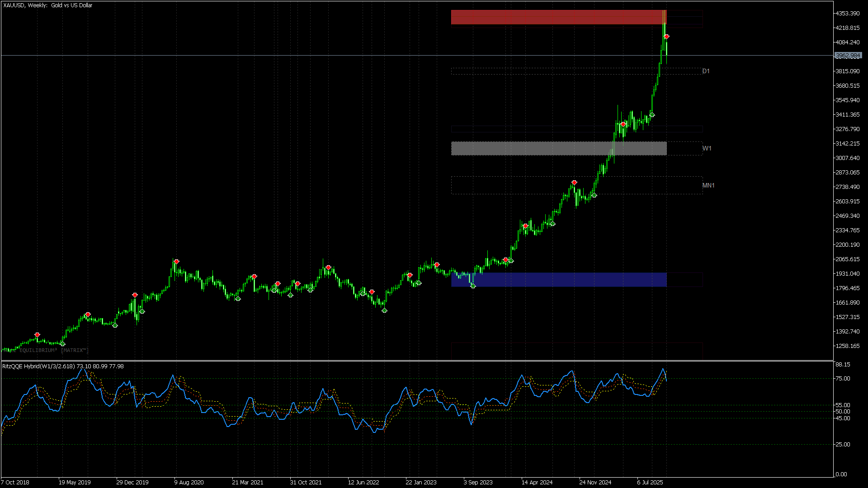
Task: Click the red arrow just above the gray W1 zone
Action: coord(623,124)
